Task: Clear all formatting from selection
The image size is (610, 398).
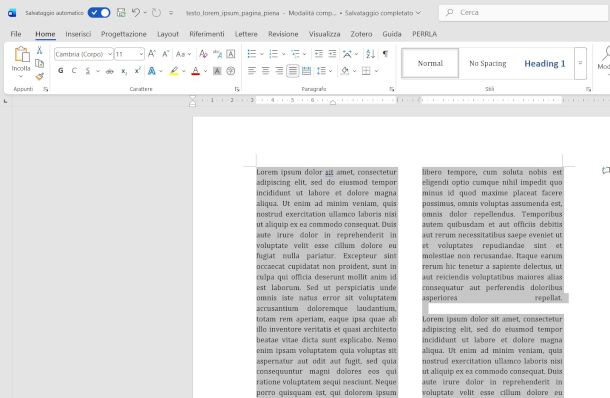Action: pos(203,54)
